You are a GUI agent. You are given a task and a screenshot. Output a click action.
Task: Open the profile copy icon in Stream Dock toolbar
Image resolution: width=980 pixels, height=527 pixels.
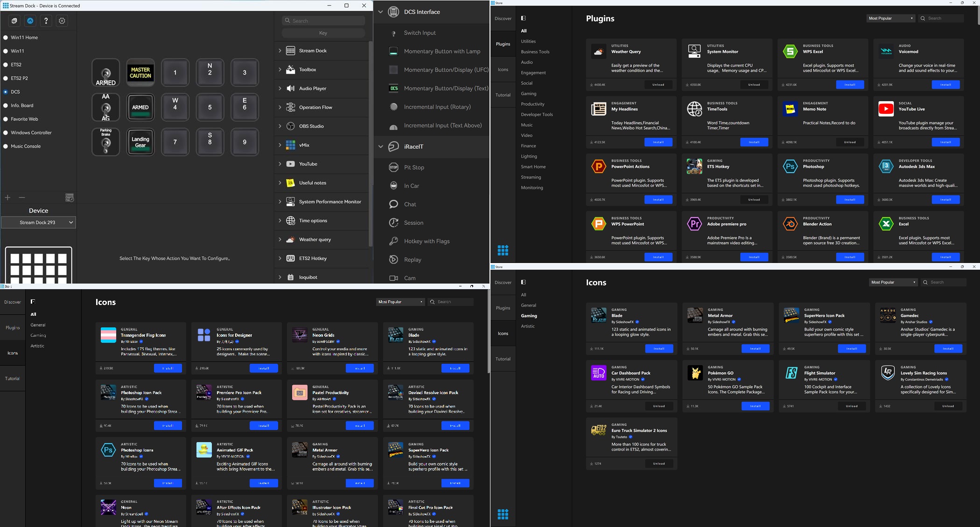(x=14, y=21)
